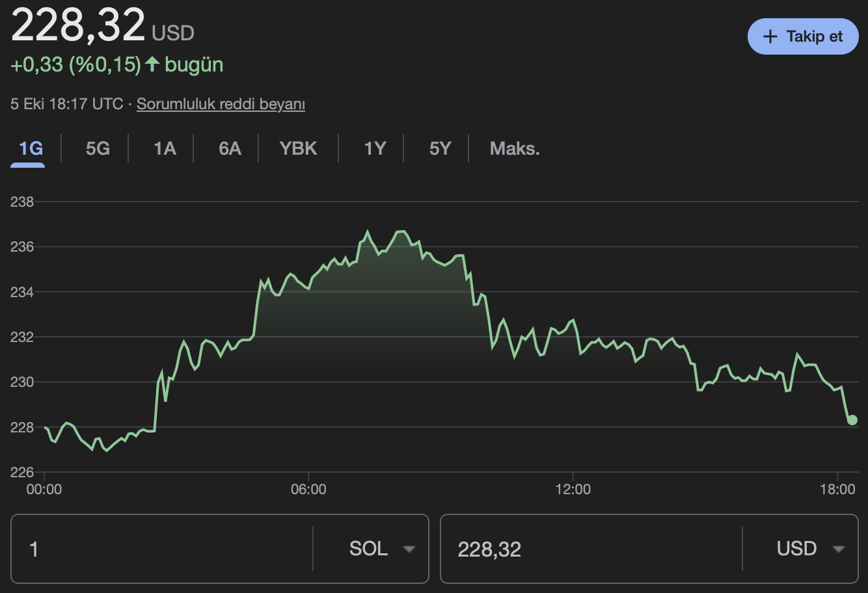Click the plus icon in Takip et
This screenshot has width=868, height=593.
[x=770, y=36]
